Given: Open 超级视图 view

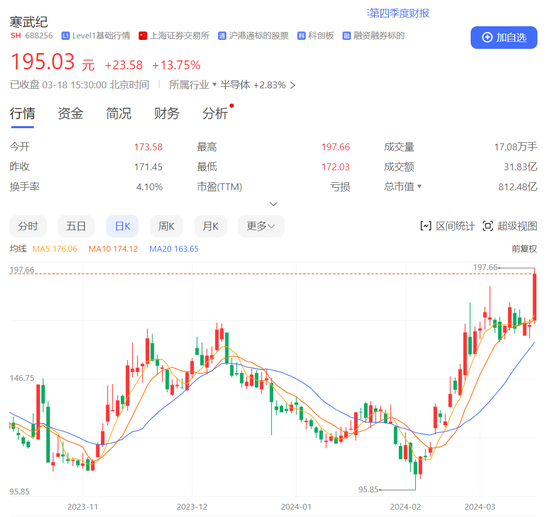Looking at the screenshot, I should (x=510, y=226).
